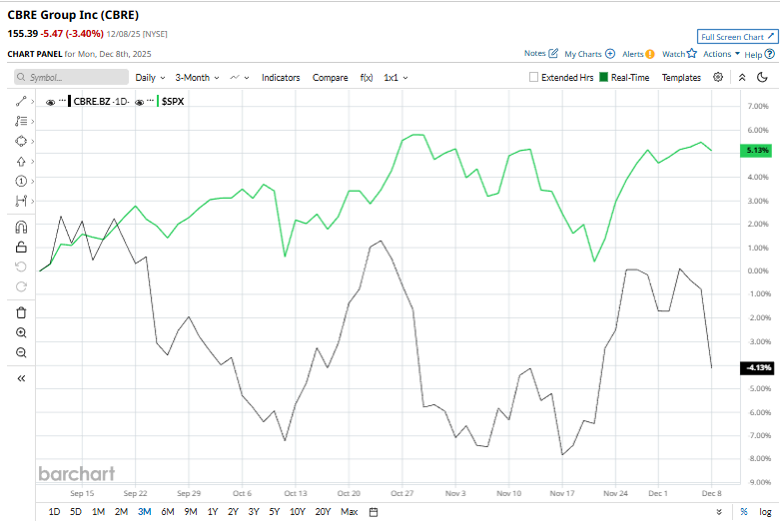Click the -4.13% price axis label
This screenshot has height=532, width=780.
pos(757,368)
